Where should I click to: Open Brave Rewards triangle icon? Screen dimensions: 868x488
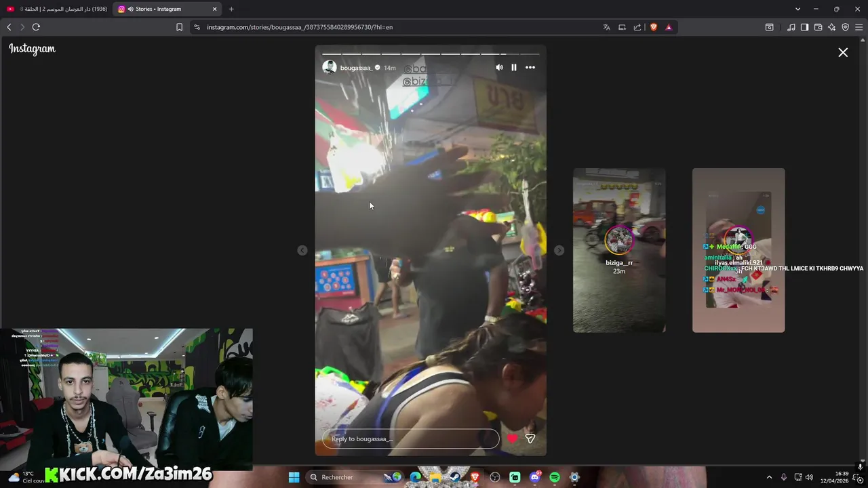point(669,27)
